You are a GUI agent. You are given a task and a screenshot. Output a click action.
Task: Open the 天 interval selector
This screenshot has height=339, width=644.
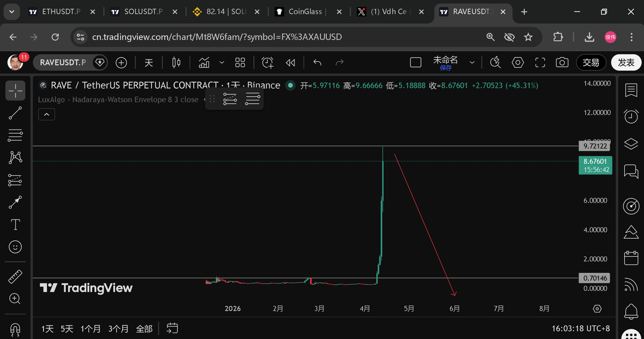tap(149, 63)
